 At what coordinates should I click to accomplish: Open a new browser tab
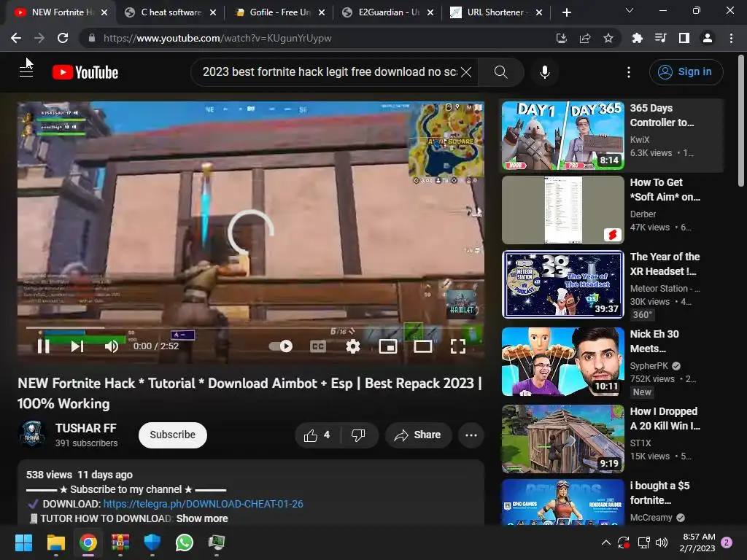(x=566, y=12)
